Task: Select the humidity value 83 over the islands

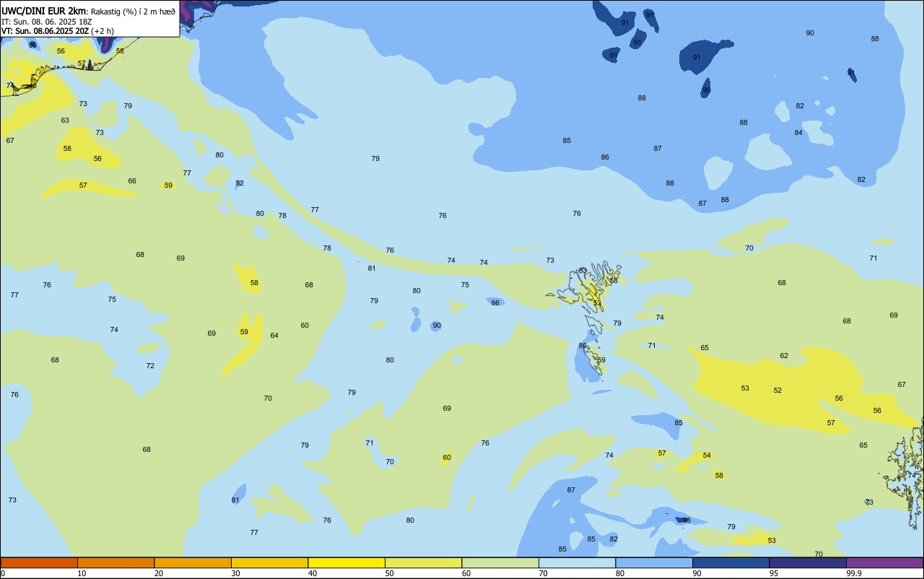Action: [x=583, y=271]
